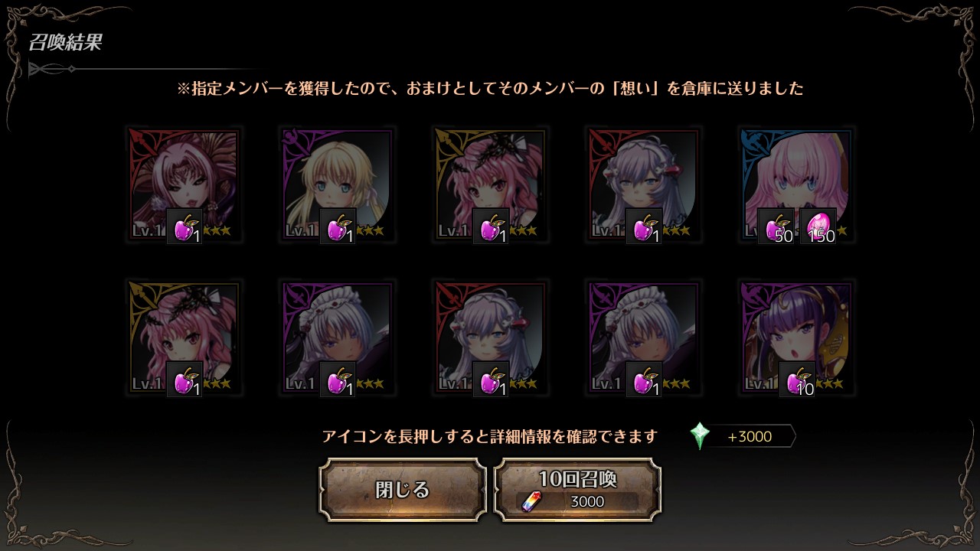Click the green crystal icon beside +3000
980x551 pixels.
point(700,436)
